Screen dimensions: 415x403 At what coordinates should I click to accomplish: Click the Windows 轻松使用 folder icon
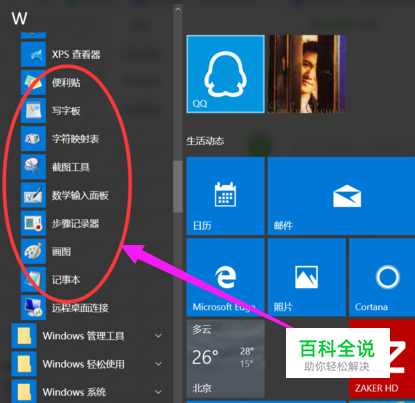[x=24, y=364]
